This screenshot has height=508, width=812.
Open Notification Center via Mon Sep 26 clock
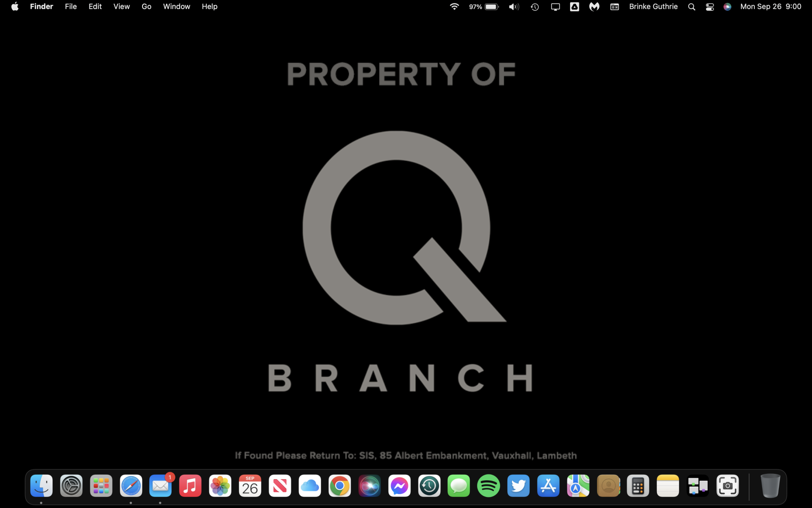click(771, 7)
